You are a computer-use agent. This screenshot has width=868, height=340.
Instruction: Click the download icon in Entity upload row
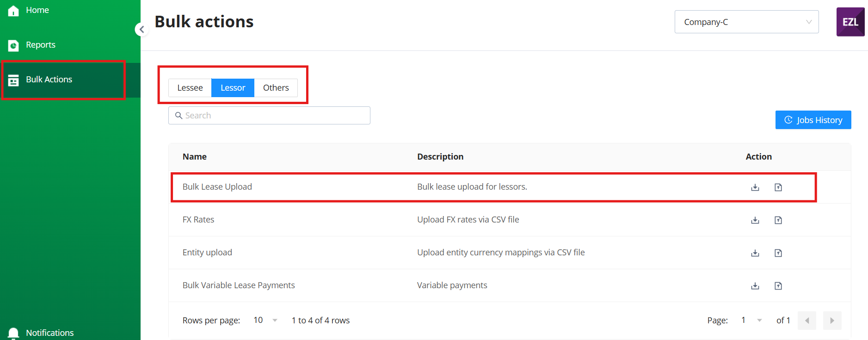[x=755, y=253]
